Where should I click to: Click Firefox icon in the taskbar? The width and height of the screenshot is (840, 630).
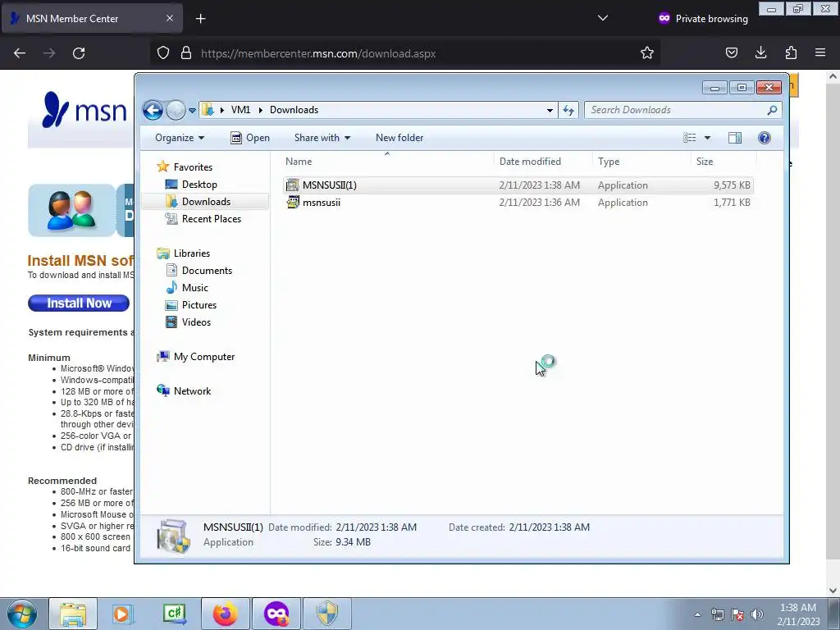pos(226,614)
